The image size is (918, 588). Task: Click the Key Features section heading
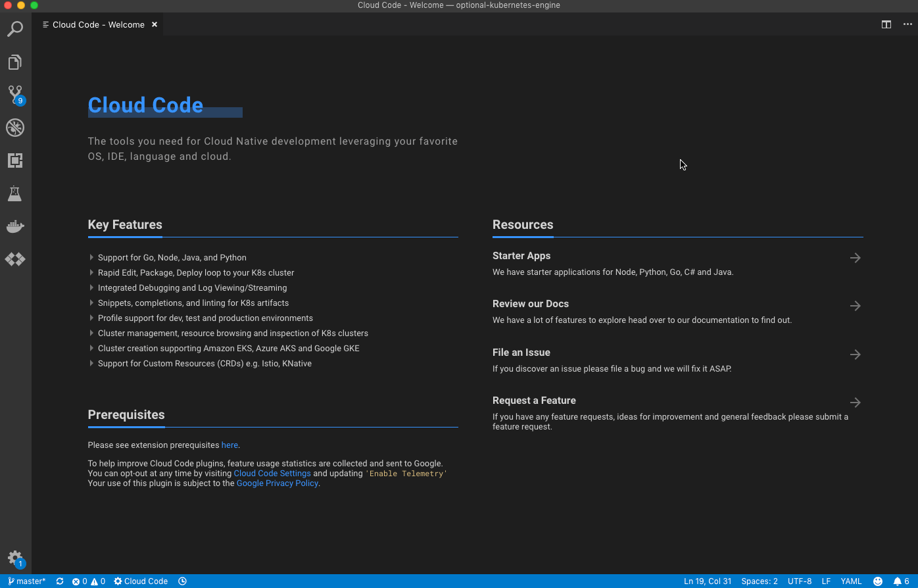click(125, 225)
